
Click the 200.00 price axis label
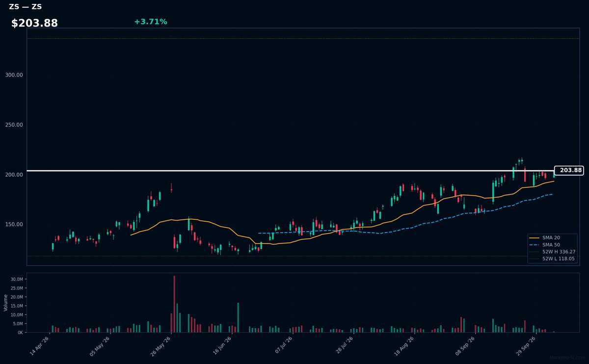pos(14,175)
